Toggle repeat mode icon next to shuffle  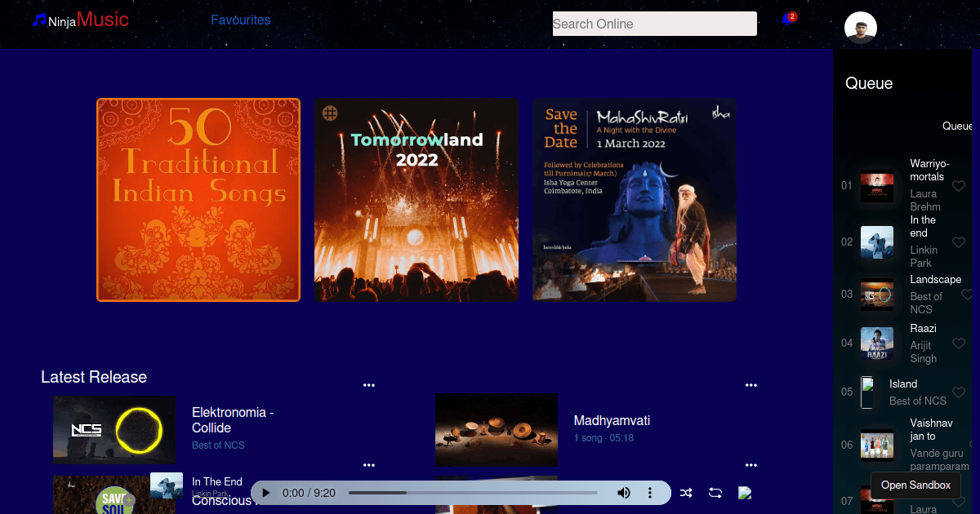[715, 493]
